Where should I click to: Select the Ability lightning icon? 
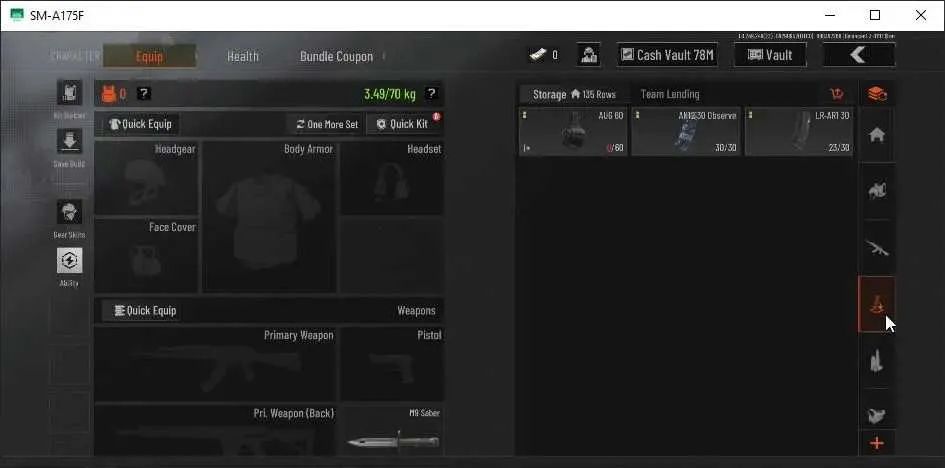(69, 260)
